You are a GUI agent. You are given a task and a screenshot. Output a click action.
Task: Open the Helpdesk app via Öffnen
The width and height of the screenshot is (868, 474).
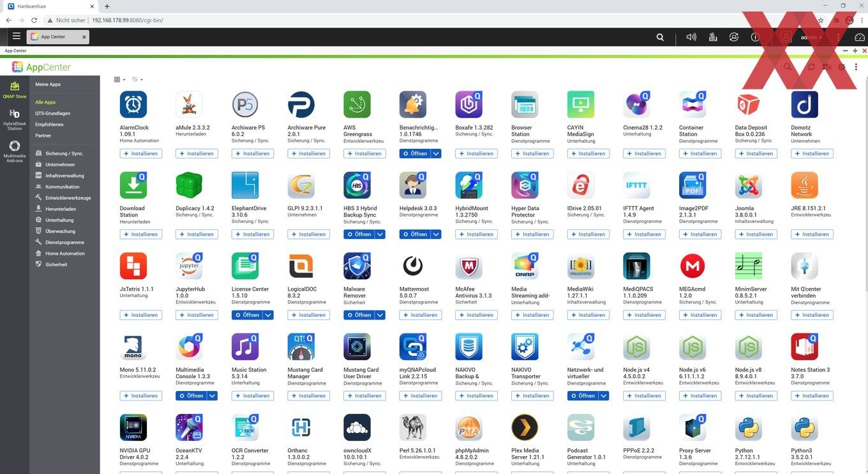pyautogui.click(x=415, y=234)
